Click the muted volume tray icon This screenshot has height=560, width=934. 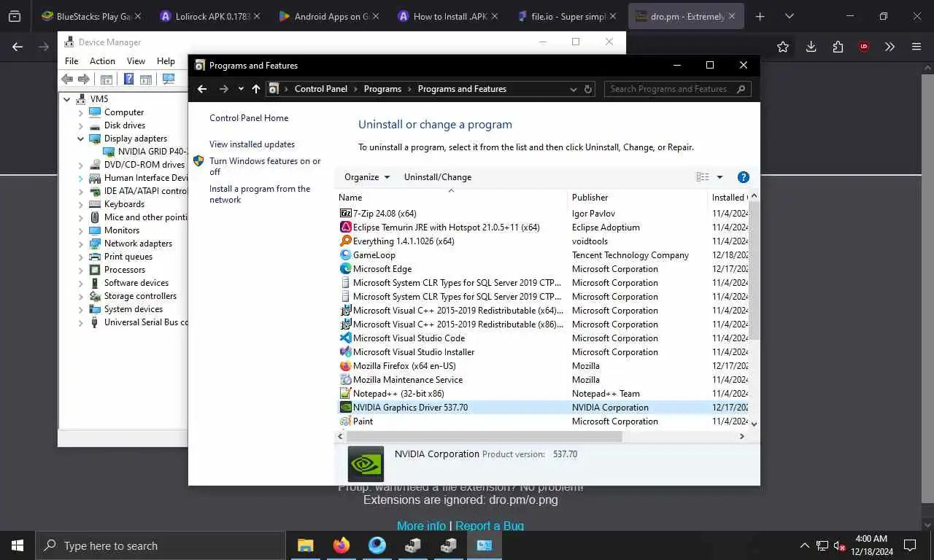pos(840,545)
